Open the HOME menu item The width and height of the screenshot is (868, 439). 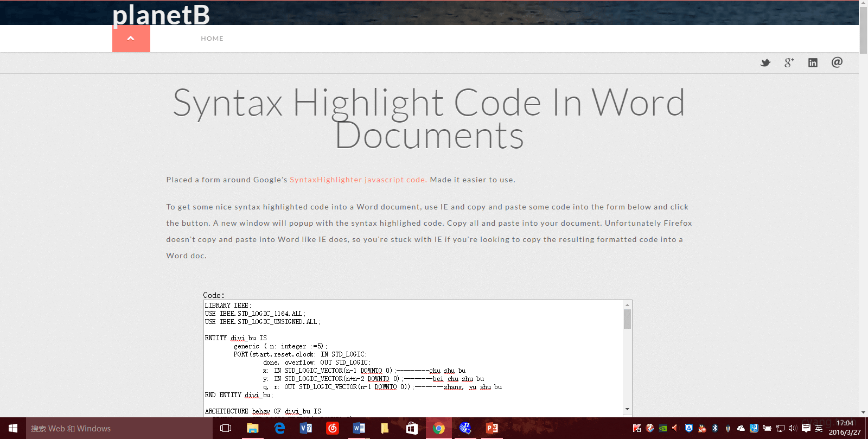212,39
